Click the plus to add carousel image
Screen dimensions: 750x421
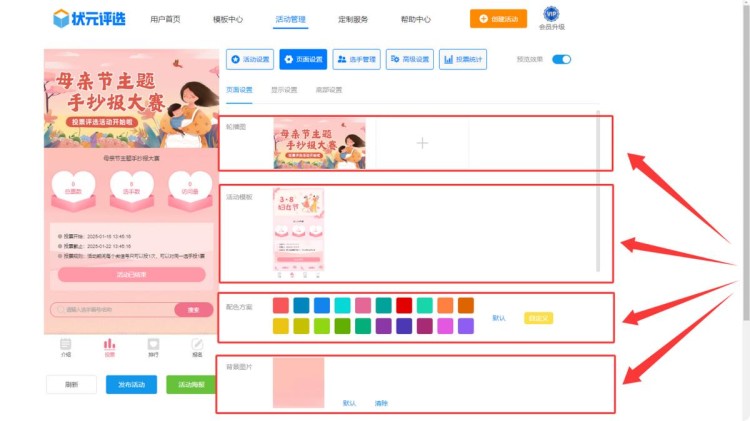coord(422,144)
